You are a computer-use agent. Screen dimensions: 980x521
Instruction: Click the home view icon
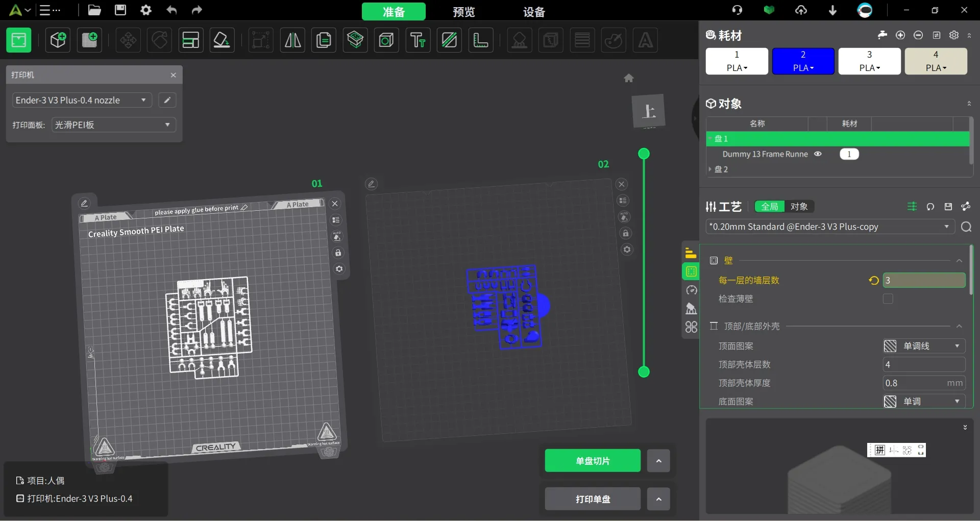click(629, 78)
